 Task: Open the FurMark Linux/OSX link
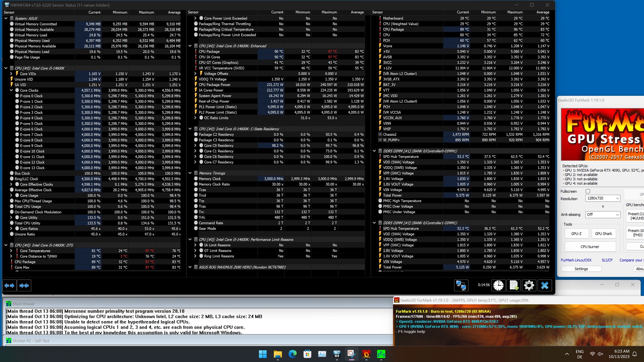tap(576, 260)
